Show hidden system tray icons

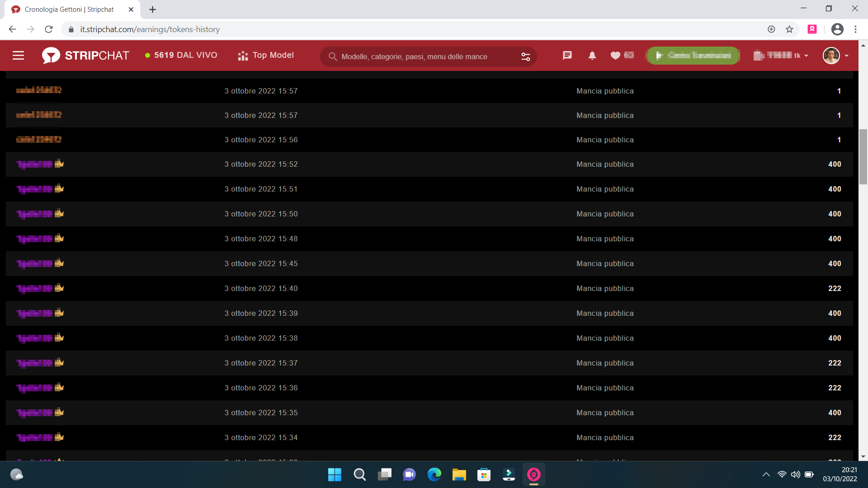click(766, 474)
